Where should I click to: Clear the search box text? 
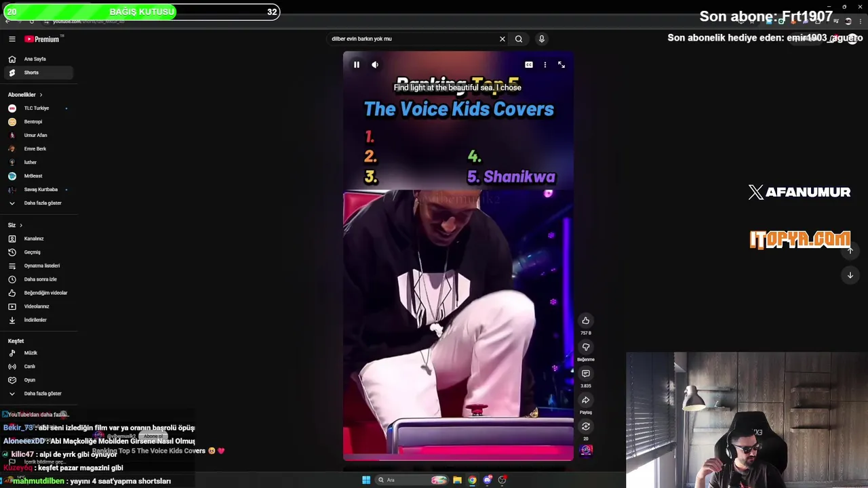point(502,39)
